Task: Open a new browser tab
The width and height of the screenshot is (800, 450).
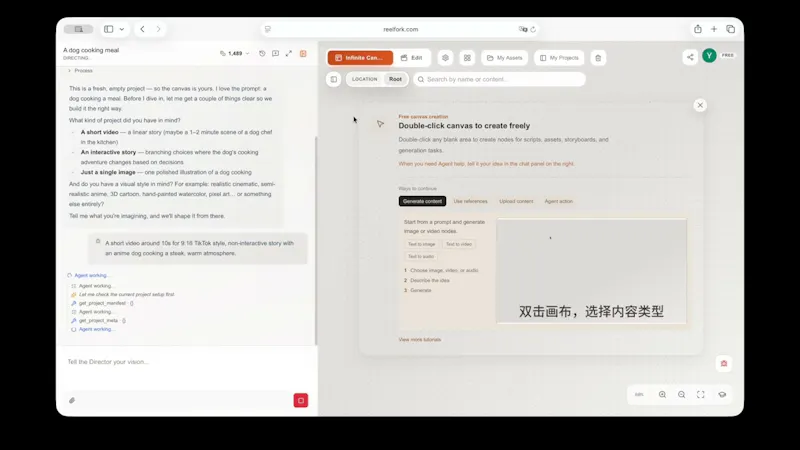Action: [714, 29]
